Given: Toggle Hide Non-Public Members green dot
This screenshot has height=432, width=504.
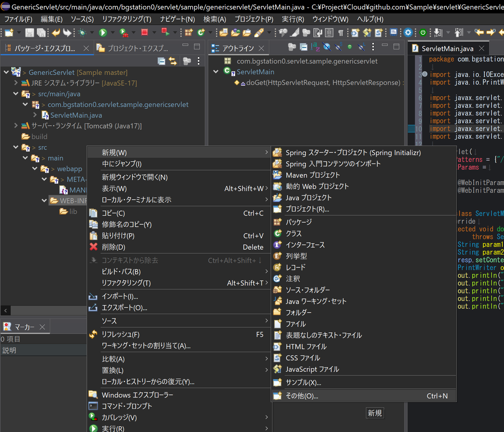Looking at the screenshot, I should tap(350, 47).
